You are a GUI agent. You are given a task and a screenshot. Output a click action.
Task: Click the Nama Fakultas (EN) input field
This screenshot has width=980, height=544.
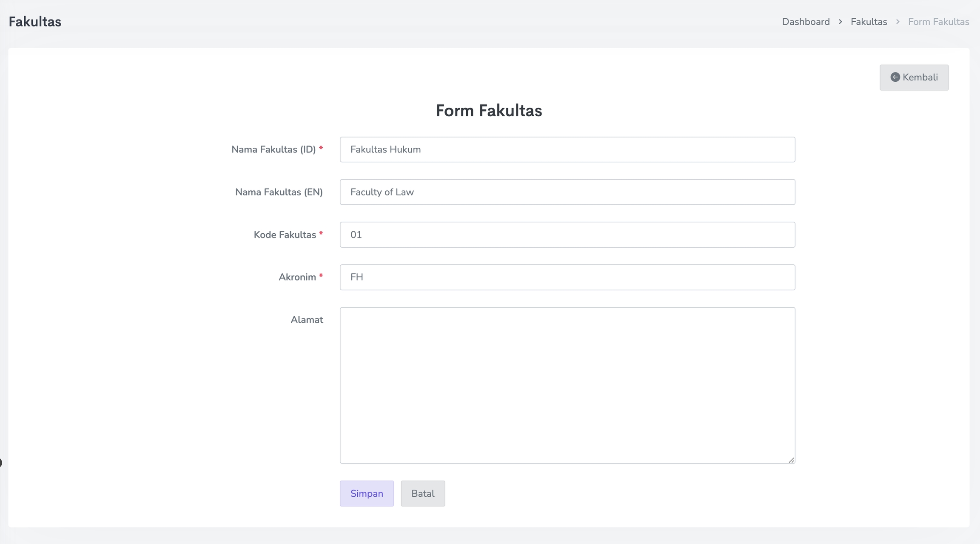[x=567, y=192]
